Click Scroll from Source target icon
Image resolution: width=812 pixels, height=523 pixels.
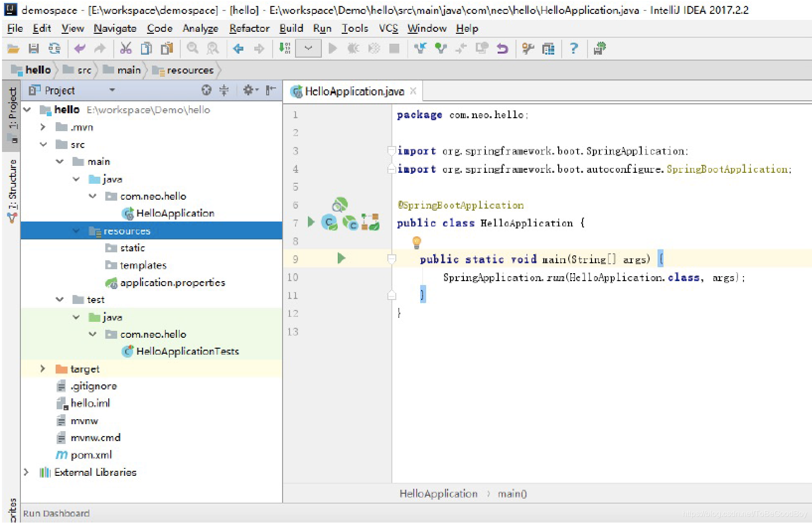pos(207,90)
